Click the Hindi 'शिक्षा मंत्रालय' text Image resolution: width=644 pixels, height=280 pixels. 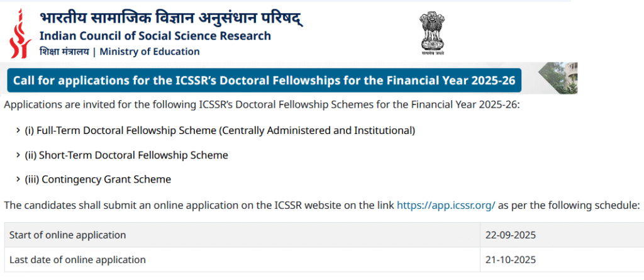point(64,52)
